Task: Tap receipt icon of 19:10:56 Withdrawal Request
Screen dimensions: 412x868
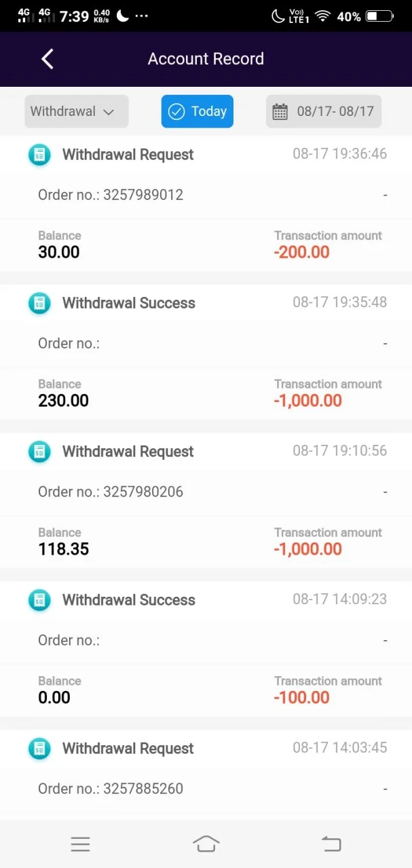Action: click(40, 452)
